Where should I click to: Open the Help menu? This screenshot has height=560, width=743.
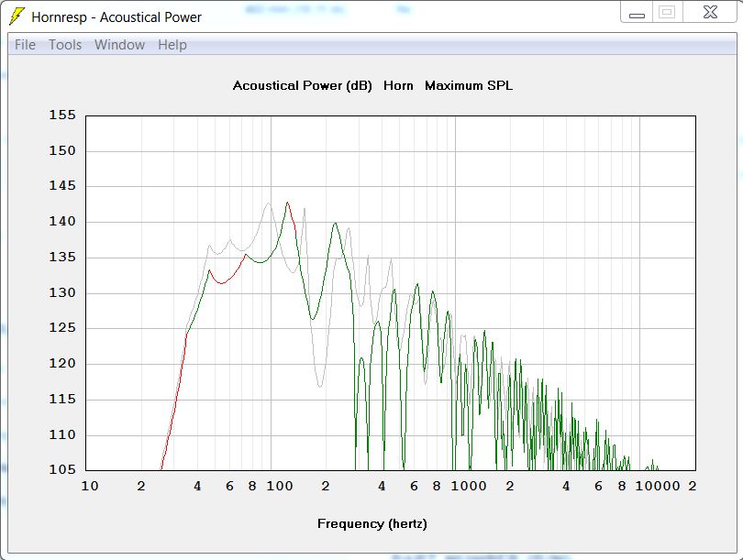coord(172,45)
